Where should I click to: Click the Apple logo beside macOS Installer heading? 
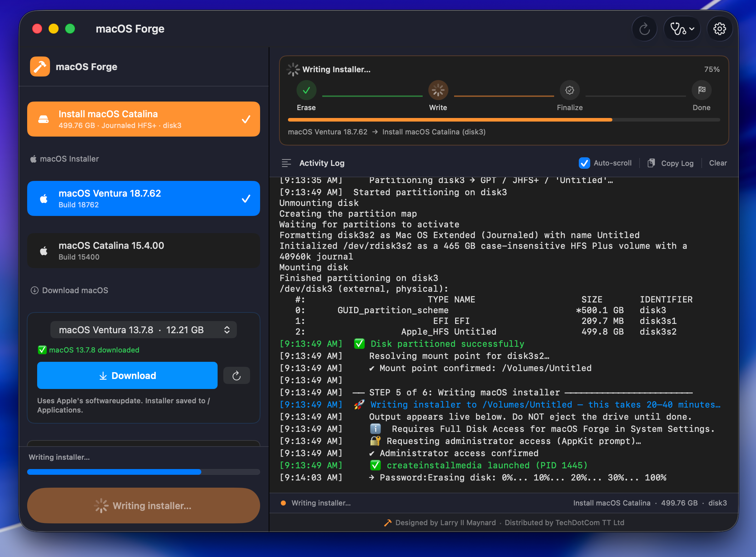point(33,159)
